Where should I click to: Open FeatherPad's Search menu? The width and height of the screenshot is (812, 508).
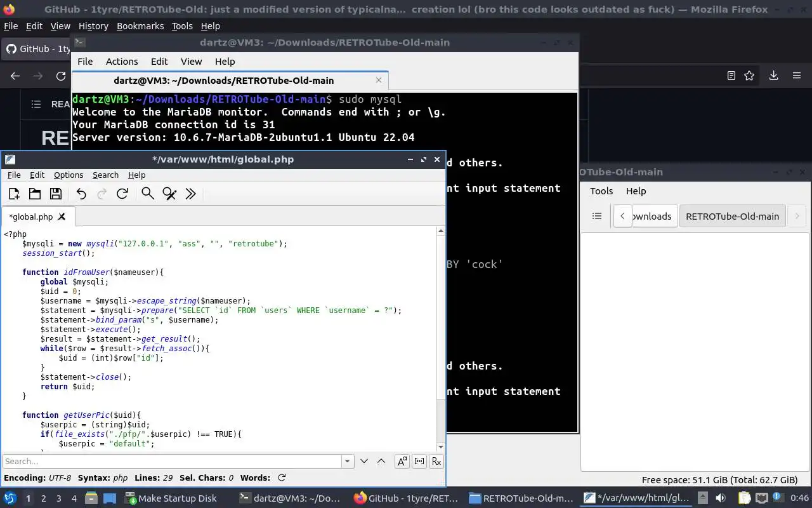pos(105,175)
